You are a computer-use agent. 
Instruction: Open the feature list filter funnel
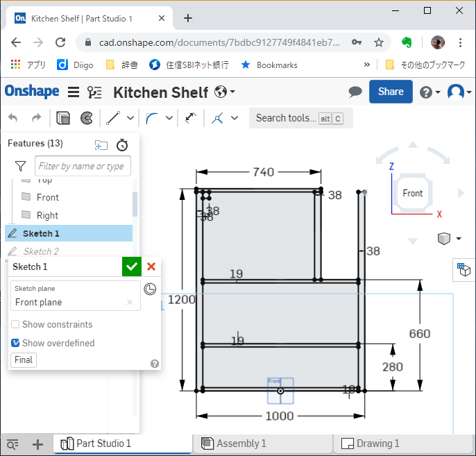tap(20, 166)
